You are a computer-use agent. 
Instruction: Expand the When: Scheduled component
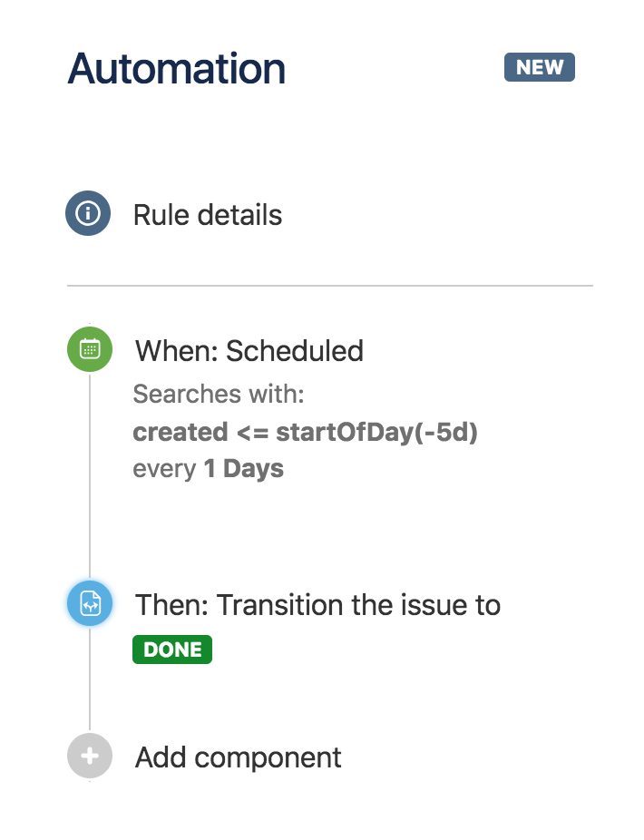pyautogui.click(x=249, y=350)
